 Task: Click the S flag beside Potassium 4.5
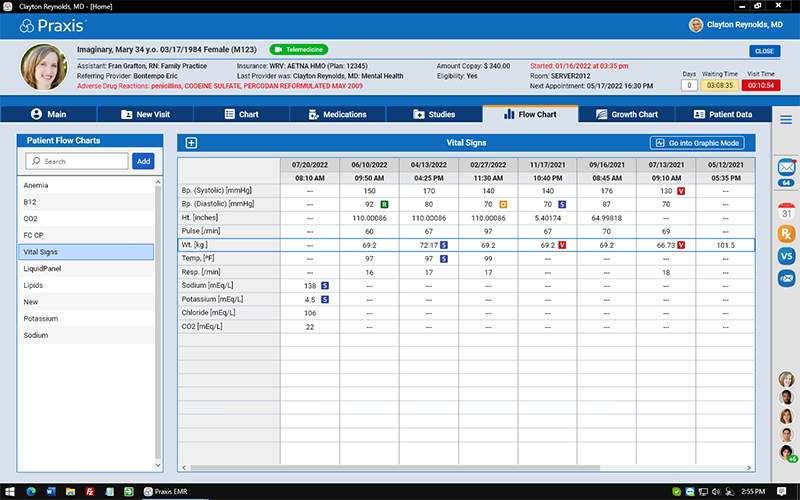(325, 299)
